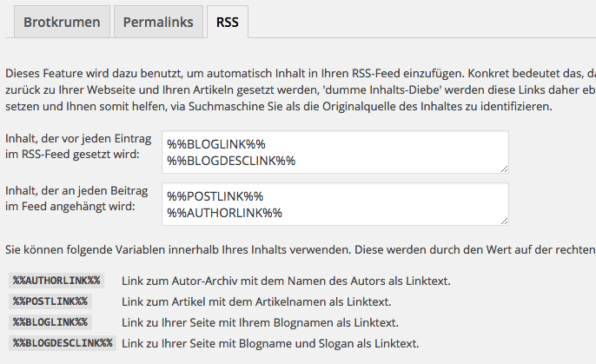The height and width of the screenshot is (364, 596).
Task: Click the %%AUTHORLINK%% variable tag in list
Action: pyautogui.click(x=56, y=281)
